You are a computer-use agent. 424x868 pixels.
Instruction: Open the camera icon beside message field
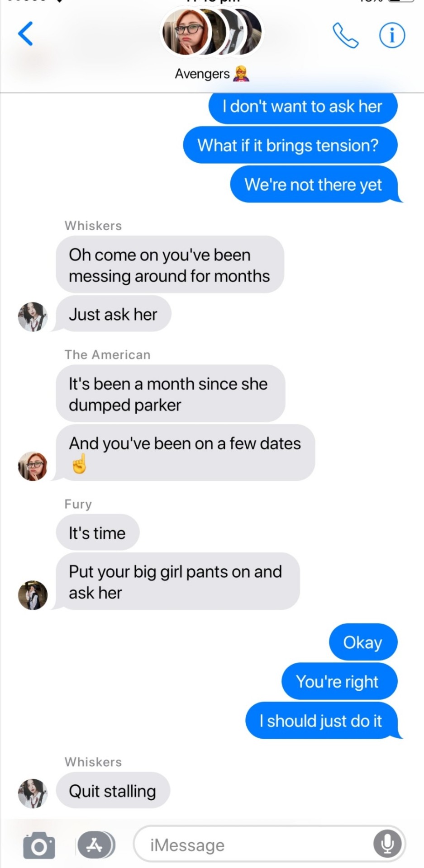39,845
